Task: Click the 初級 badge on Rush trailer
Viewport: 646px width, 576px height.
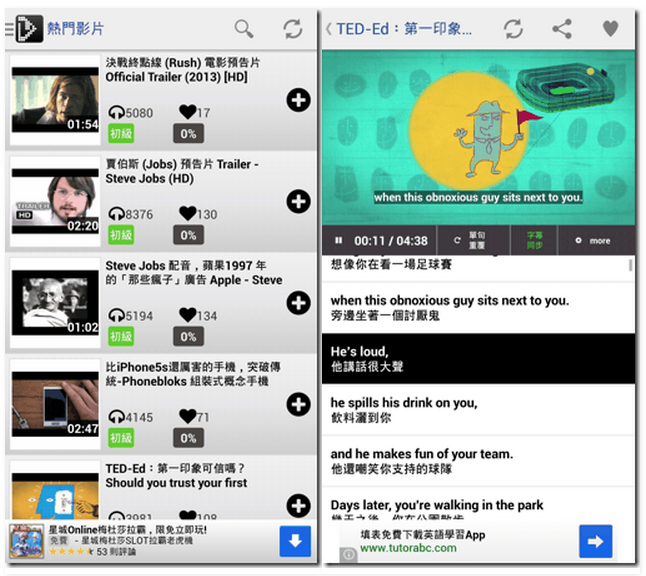Action: tap(121, 133)
